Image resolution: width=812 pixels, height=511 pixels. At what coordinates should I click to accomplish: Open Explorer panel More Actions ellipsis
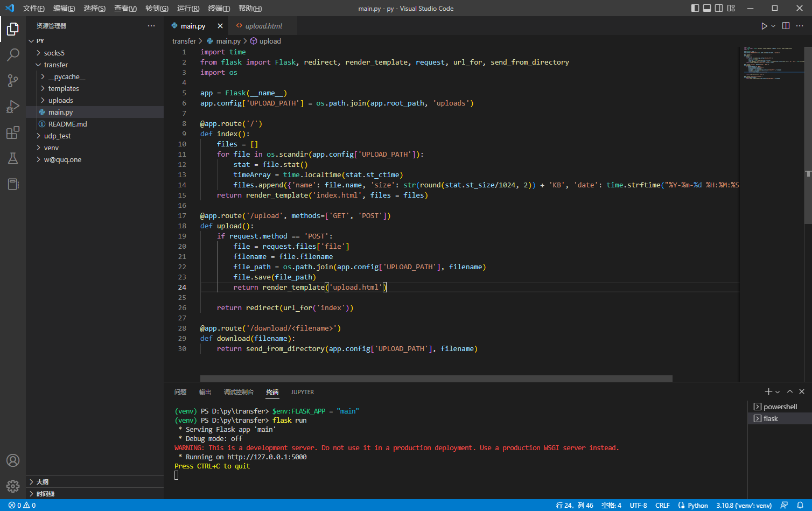tap(151, 26)
